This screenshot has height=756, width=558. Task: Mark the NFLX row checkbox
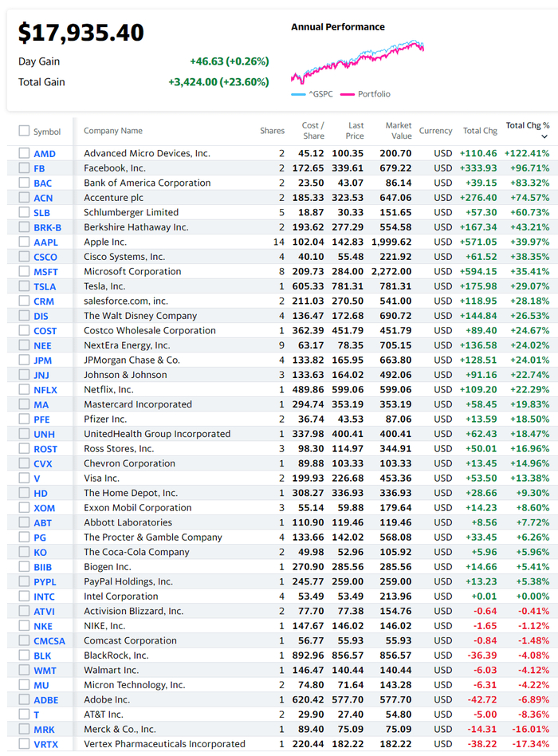coord(24,390)
